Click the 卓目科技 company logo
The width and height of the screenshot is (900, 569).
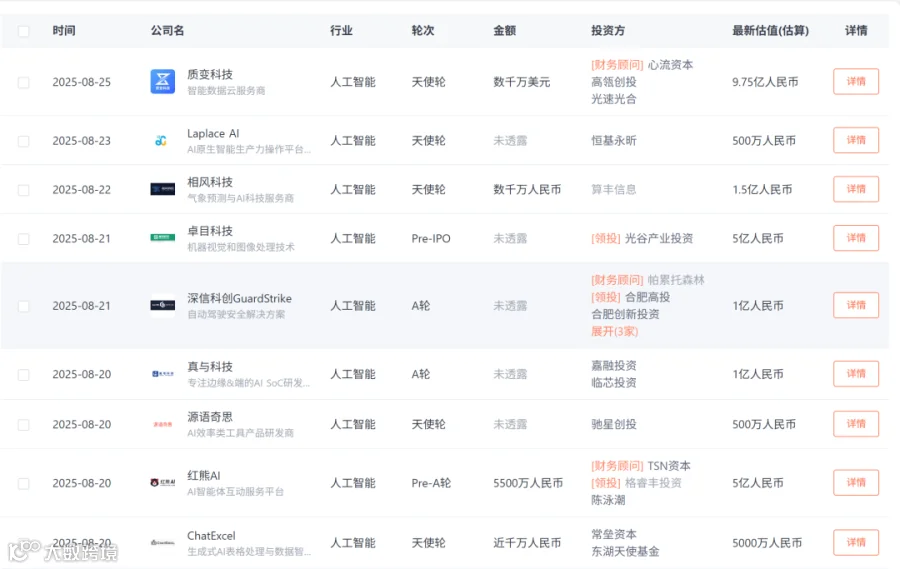162,238
